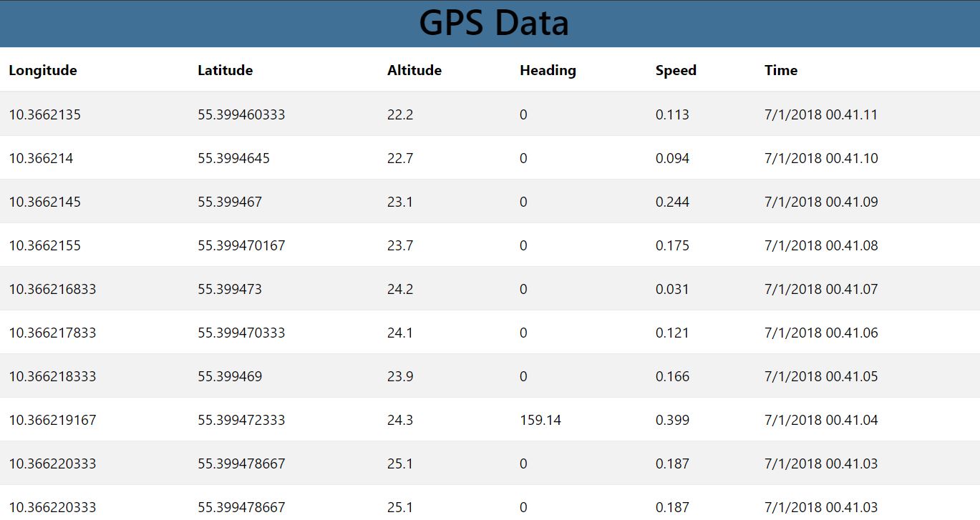Click speed value 0.031
The width and height of the screenshot is (980, 520).
click(x=672, y=289)
